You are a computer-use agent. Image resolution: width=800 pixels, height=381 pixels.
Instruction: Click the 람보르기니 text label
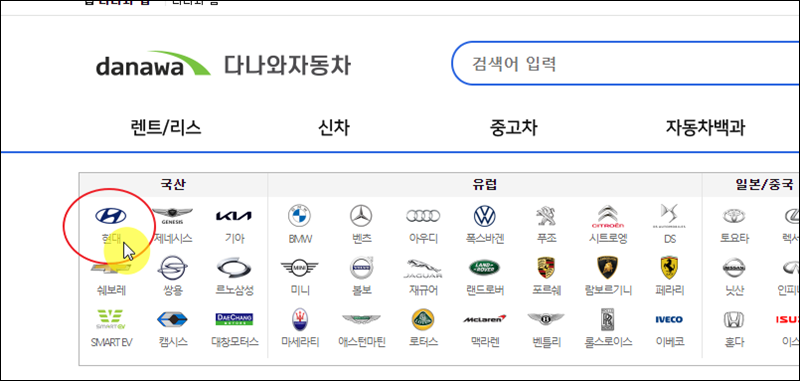click(x=608, y=290)
